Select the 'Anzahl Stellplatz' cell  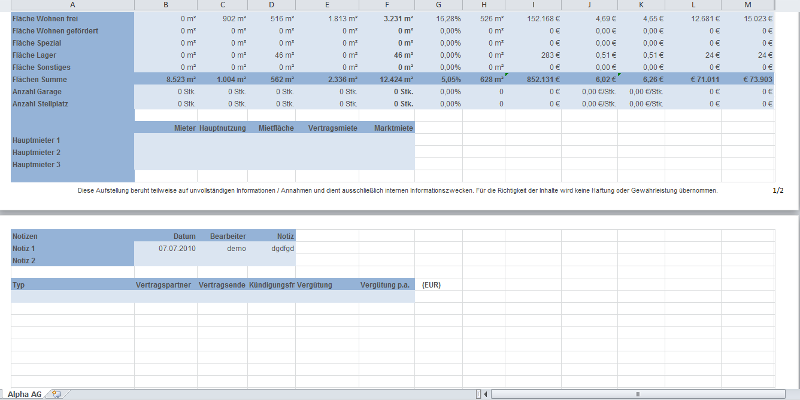click(72, 104)
